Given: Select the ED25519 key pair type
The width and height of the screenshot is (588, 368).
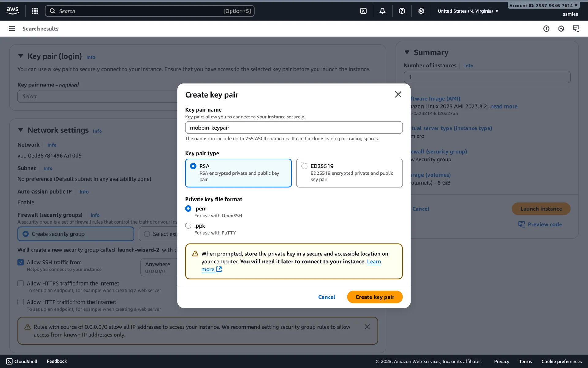Looking at the screenshot, I should [304, 166].
